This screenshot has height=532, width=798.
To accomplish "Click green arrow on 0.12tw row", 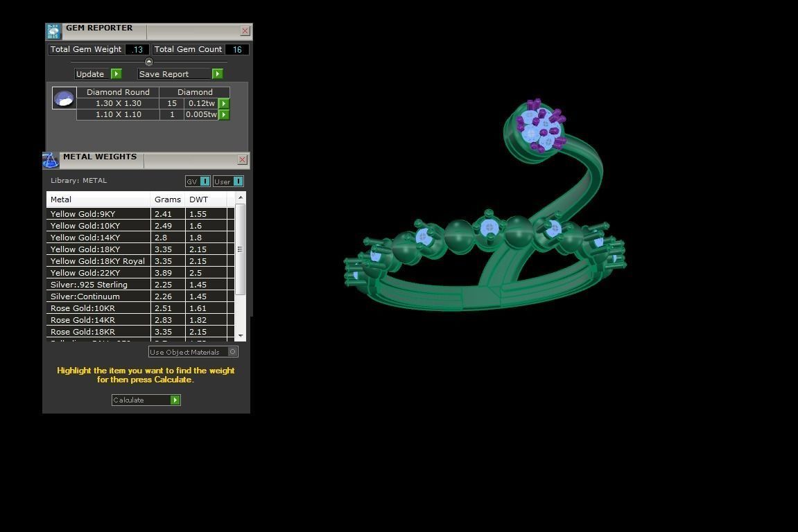I will pyautogui.click(x=224, y=104).
